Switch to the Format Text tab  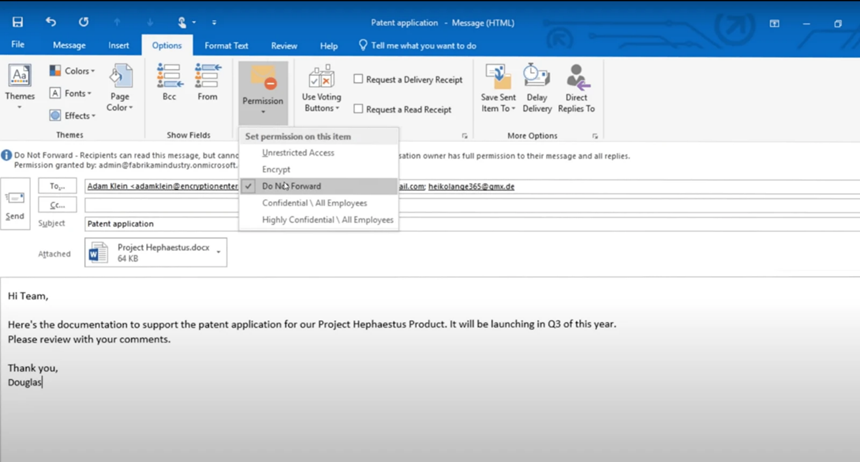coord(226,46)
